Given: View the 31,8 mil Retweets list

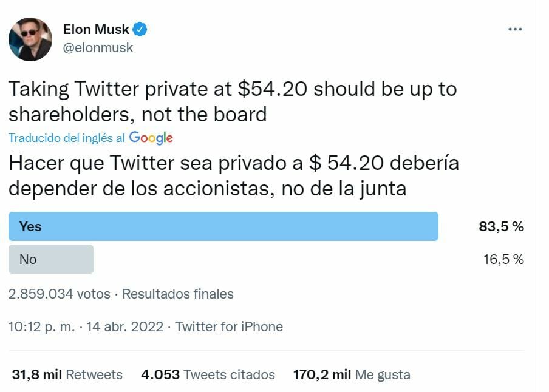Looking at the screenshot, I should [x=67, y=375].
